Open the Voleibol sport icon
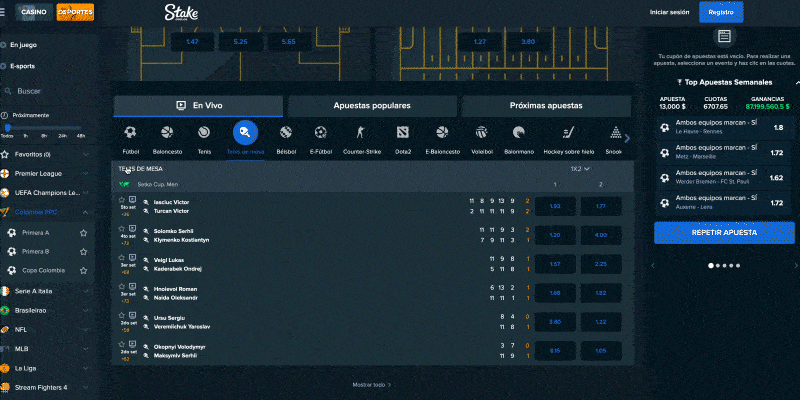This screenshot has height=400, width=800. pos(482,132)
